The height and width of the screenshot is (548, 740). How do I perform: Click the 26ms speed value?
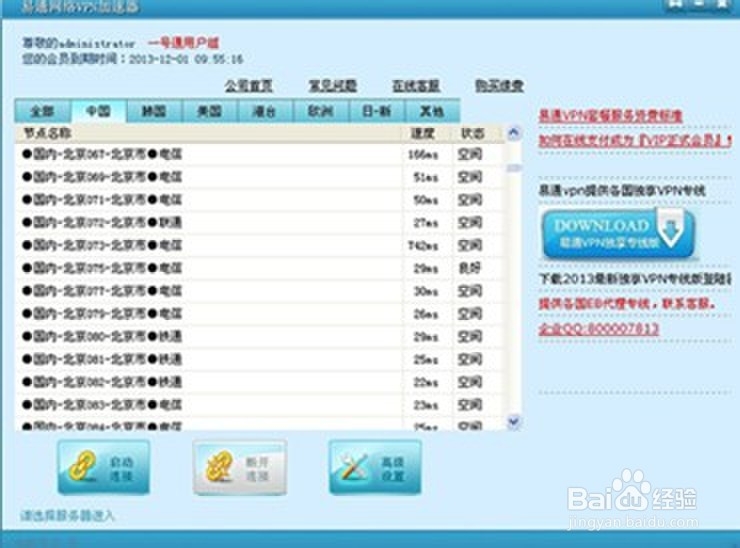pyautogui.click(x=426, y=314)
